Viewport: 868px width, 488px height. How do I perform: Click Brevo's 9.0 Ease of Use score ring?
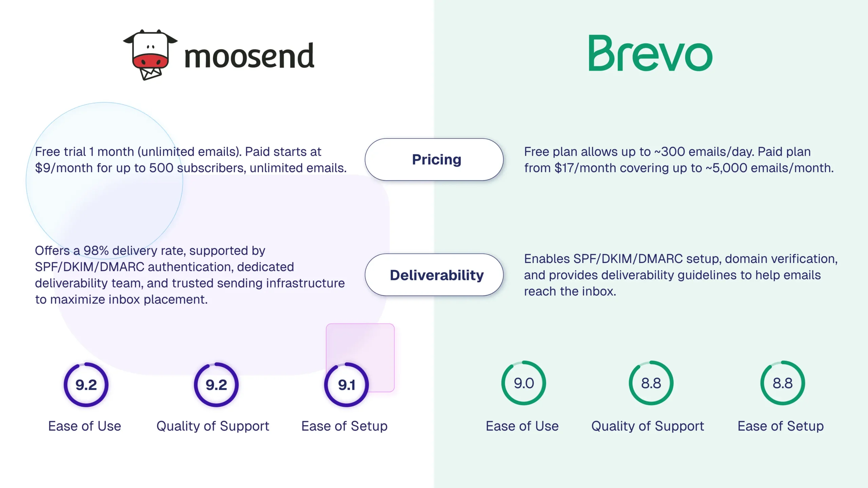pyautogui.click(x=524, y=383)
